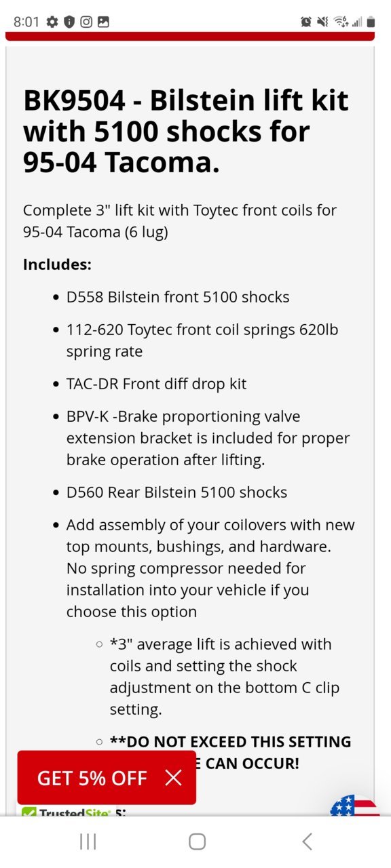
Task: Tap the GET 5% OFF button
Action: tap(92, 778)
